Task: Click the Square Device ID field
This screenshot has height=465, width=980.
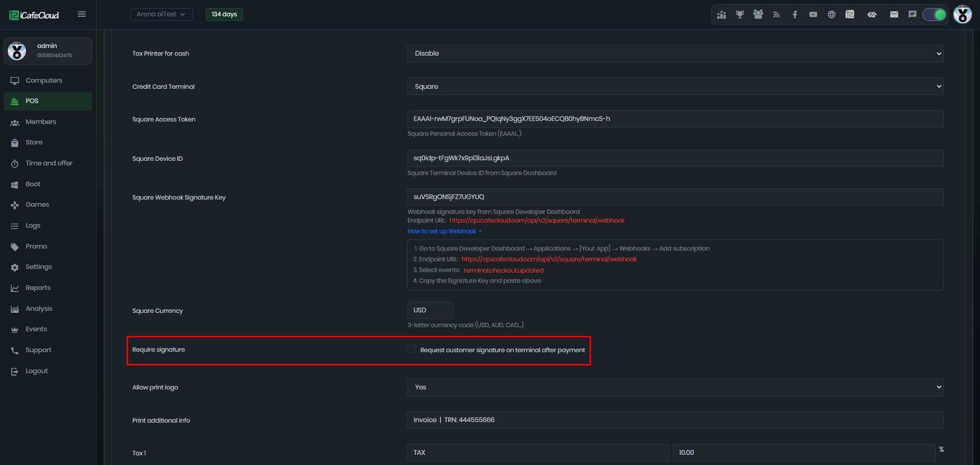Action: (675, 158)
